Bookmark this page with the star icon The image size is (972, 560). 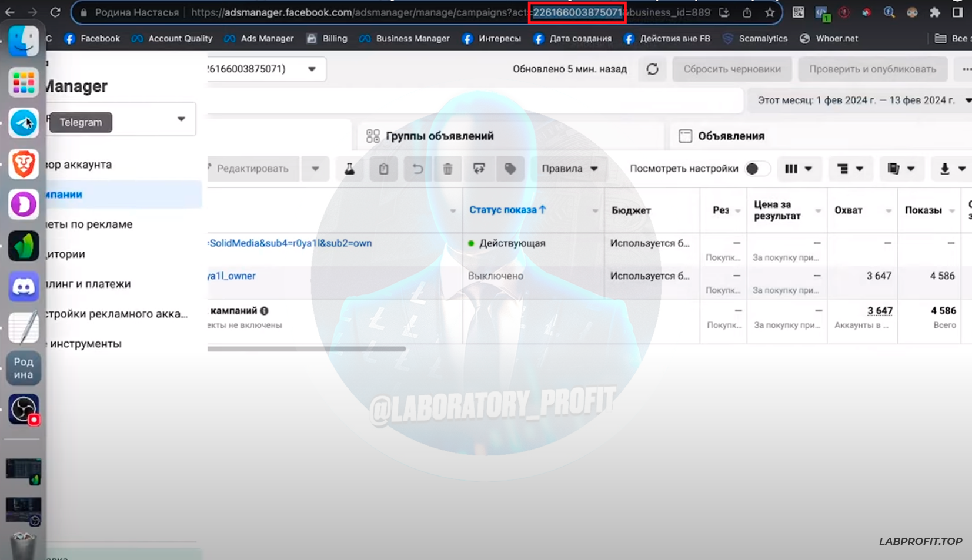coord(770,12)
